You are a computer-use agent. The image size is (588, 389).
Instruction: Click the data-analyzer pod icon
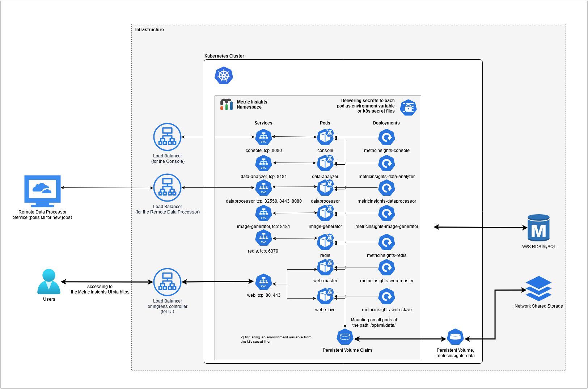point(325,163)
